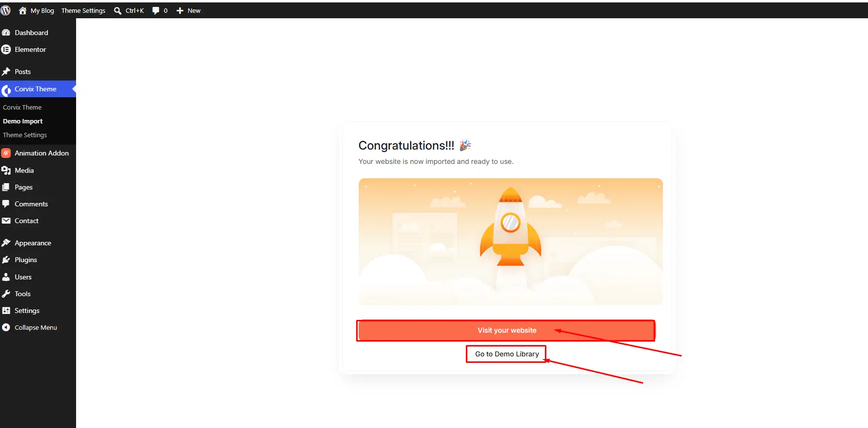This screenshot has width=868, height=428.
Task: Click the Elementor sidebar icon
Action: coord(6,49)
